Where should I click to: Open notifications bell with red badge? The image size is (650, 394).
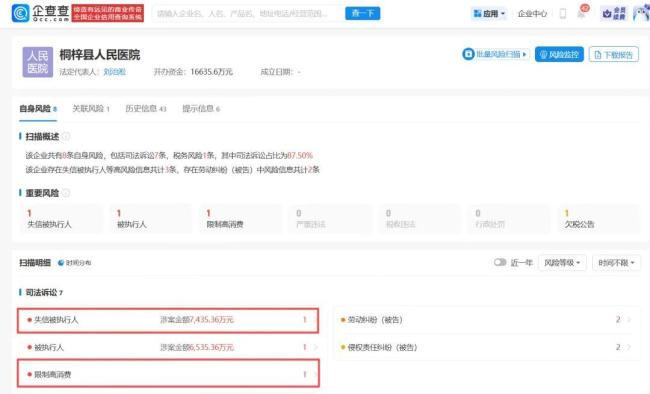pos(582,13)
